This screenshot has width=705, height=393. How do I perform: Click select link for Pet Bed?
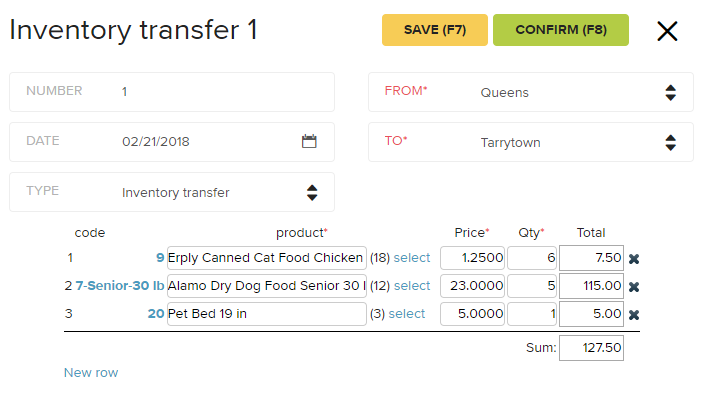point(407,313)
